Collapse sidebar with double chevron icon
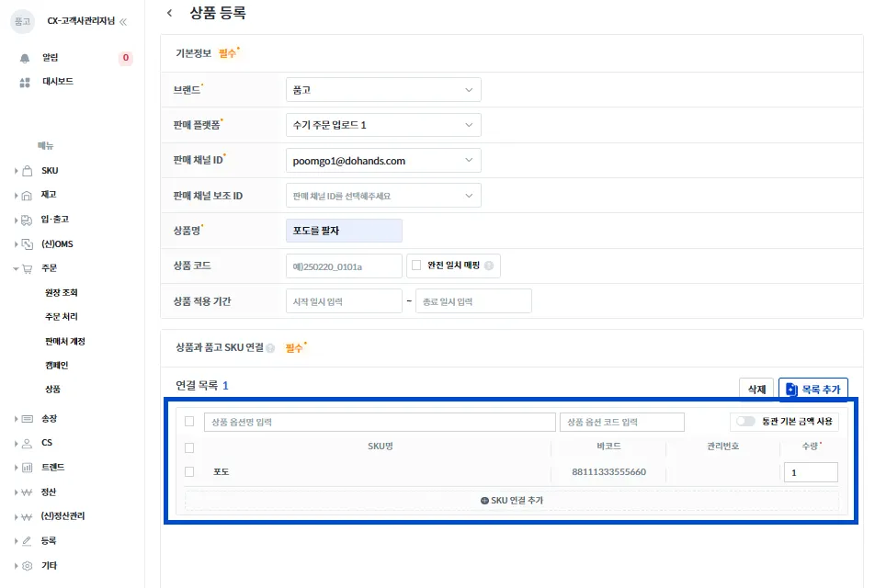The height and width of the screenshot is (588, 875). (123, 22)
